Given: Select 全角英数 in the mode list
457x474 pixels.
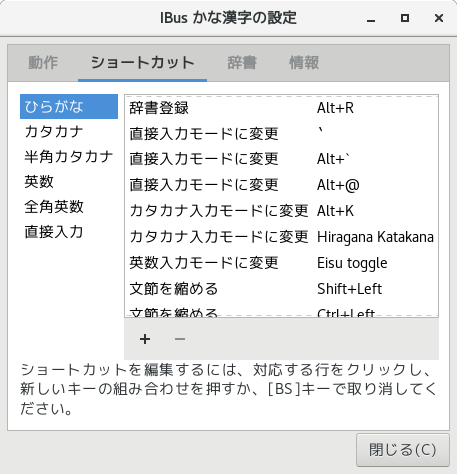Looking at the screenshot, I should pyautogui.click(x=69, y=207).
